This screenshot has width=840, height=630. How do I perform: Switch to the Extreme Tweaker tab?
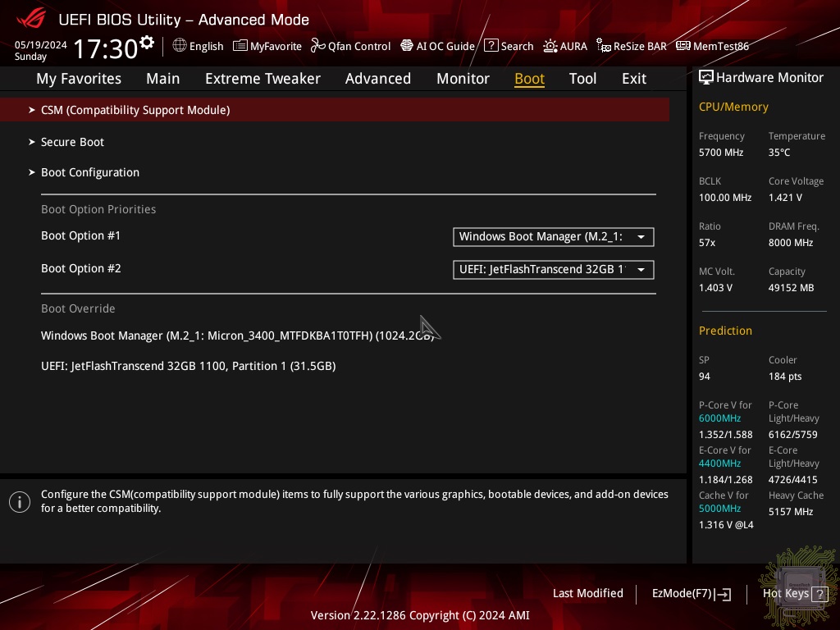[262, 79]
